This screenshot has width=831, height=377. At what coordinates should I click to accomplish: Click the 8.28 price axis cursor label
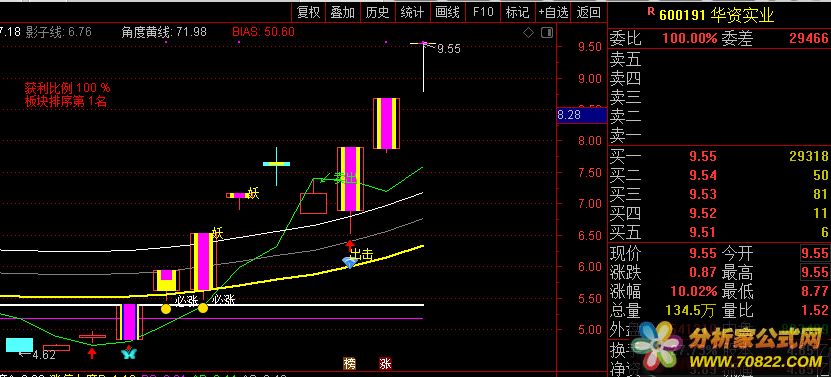click(581, 115)
